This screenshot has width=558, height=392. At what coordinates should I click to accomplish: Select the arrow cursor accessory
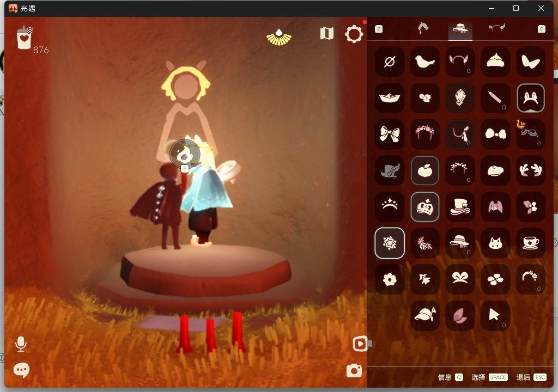tap(495, 316)
